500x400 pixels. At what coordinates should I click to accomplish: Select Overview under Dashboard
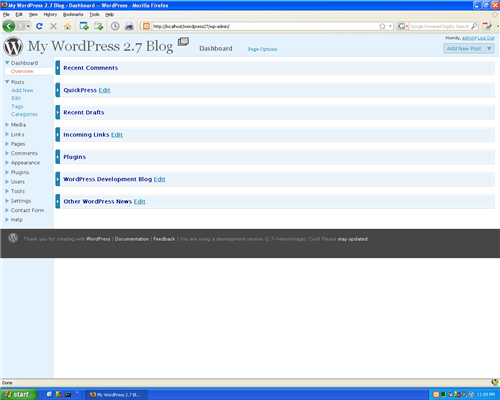coord(22,71)
